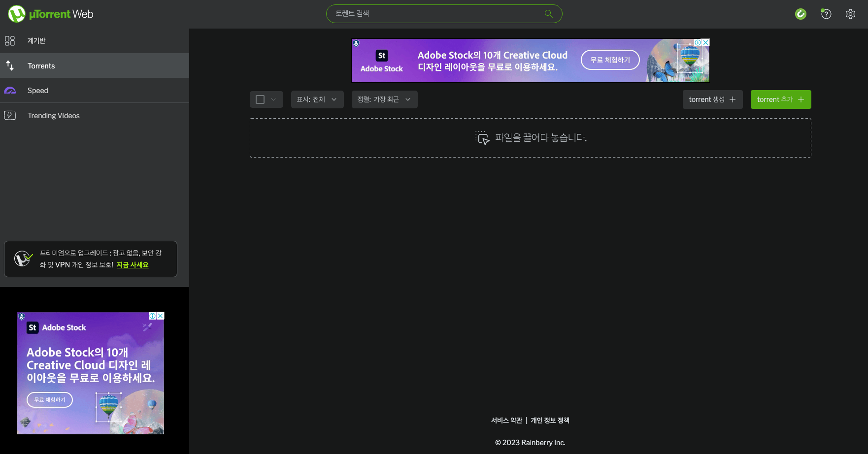Screen dimensions: 868x454
Task: Click the drag-and-drop cursor icon
Action: point(482,138)
